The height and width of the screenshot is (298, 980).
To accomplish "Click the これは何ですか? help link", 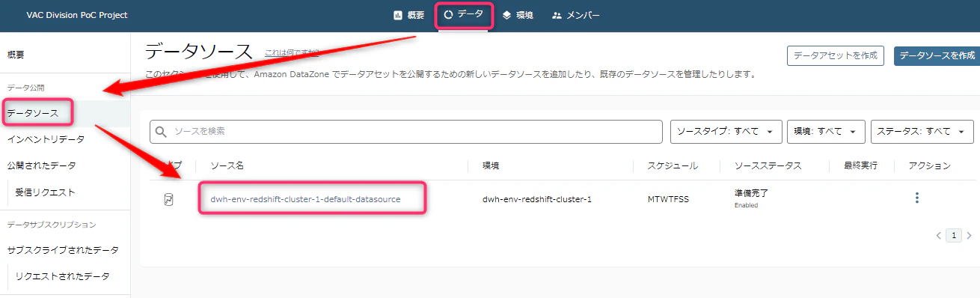I will [292, 53].
